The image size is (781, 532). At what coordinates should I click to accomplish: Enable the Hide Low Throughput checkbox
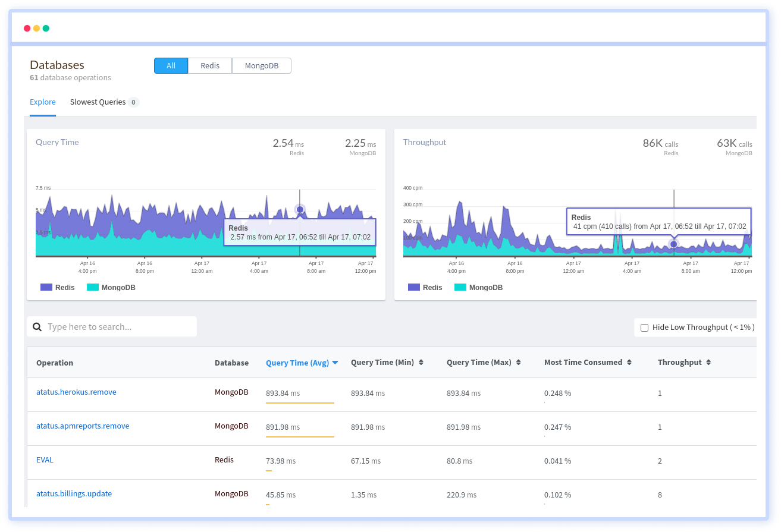(x=644, y=327)
